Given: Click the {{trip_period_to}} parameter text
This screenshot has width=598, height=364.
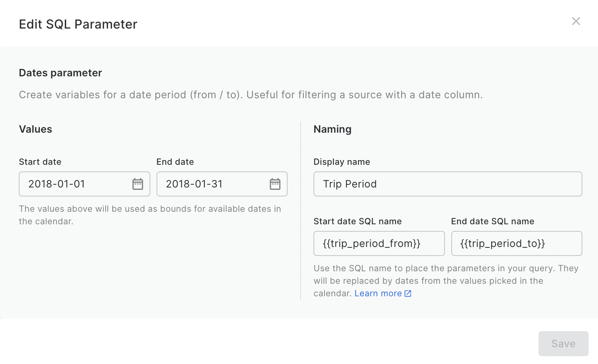Looking at the screenshot, I should click(503, 243).
